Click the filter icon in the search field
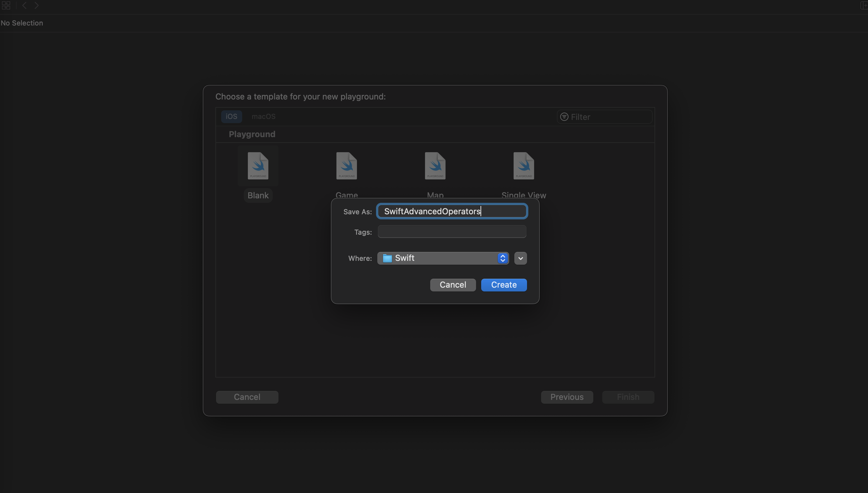868x493 pixels. (564, 117)
